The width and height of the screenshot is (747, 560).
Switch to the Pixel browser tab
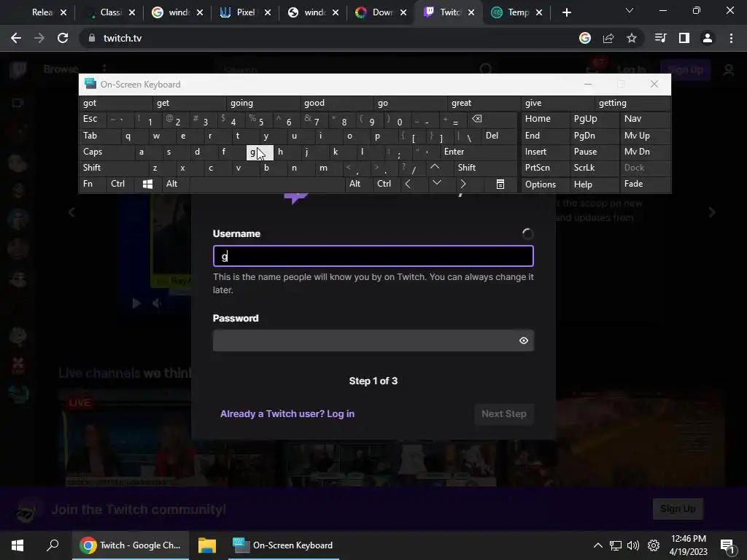246,12
